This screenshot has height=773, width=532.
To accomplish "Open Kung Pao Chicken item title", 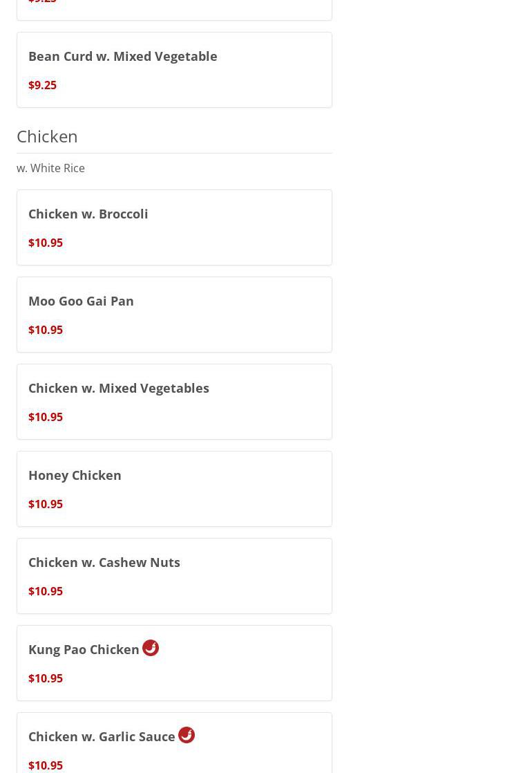I will tap(84, 649).
